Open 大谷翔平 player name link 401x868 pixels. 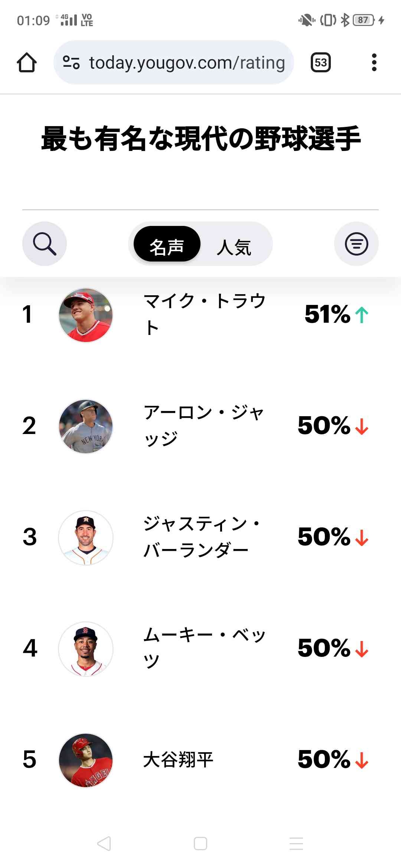pyautogui.click(x=178, y=759)
